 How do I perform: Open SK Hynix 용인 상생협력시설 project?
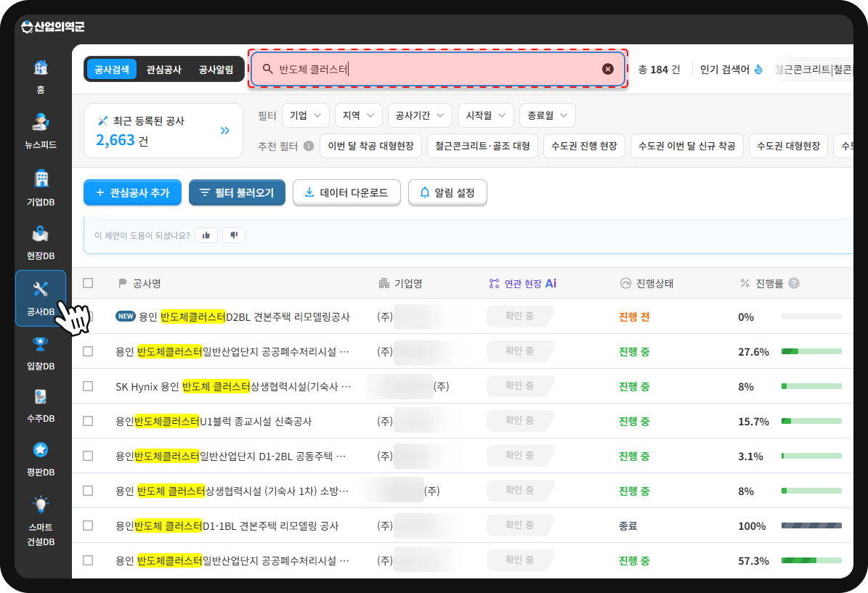point(233,386)
